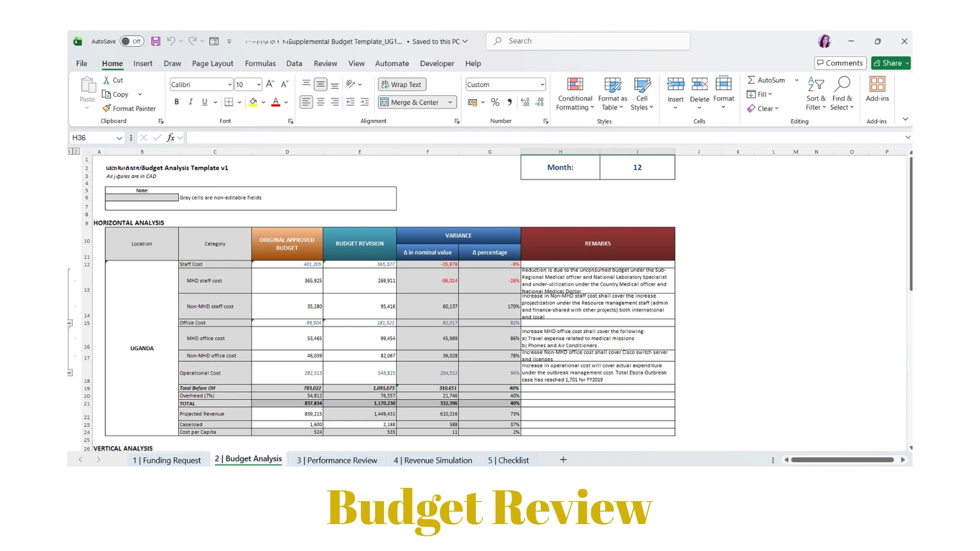Apply the yellow fill color
This screenshot has width=980, height=551.
tap(253, 102)
